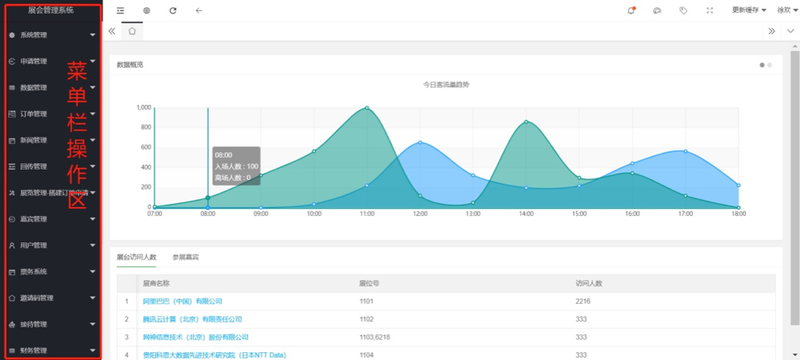Click the back arrow in the toolbar
800x360 pixels.
pyautogui.click(x=199, y=10)
